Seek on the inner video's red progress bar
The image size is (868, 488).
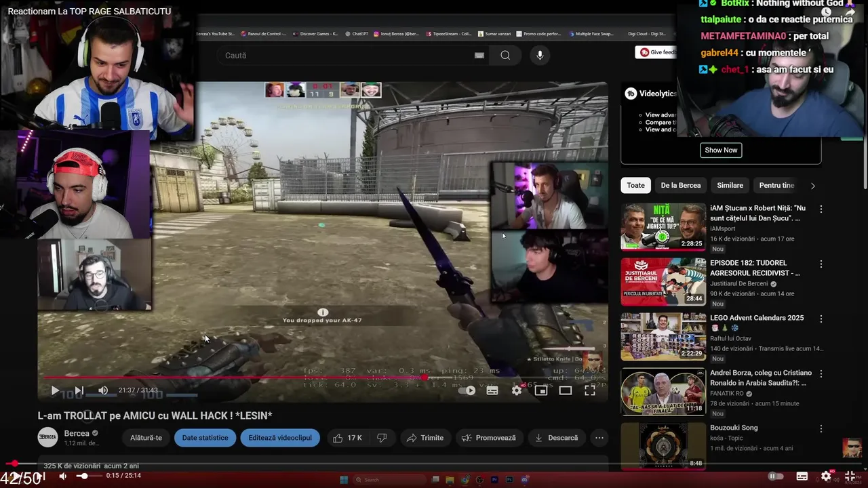pyautogui.click(x=323, y=378)
